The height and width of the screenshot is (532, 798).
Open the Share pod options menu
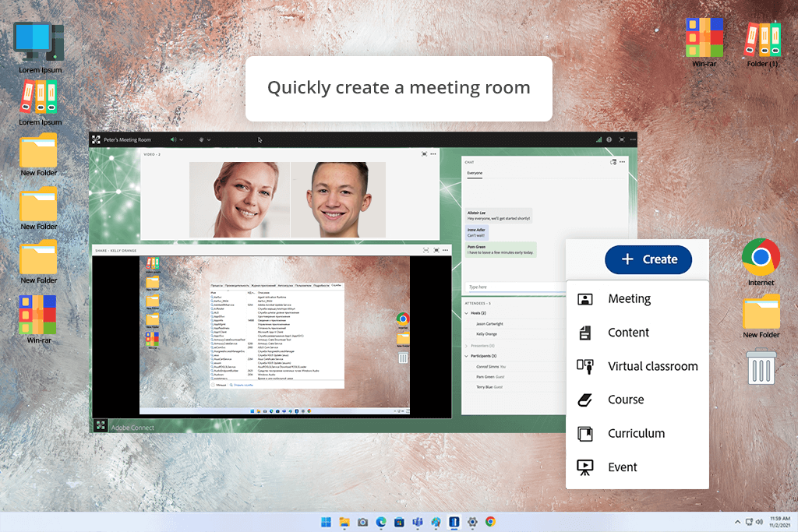pyautogui.click(x=445, y=250)
